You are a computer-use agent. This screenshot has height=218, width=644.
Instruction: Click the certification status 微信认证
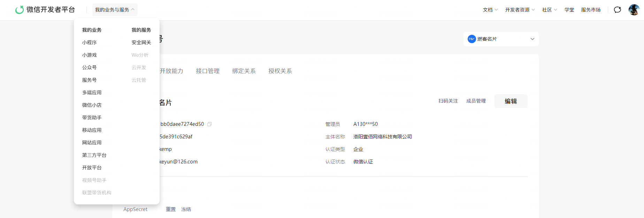tap(363, 162)
